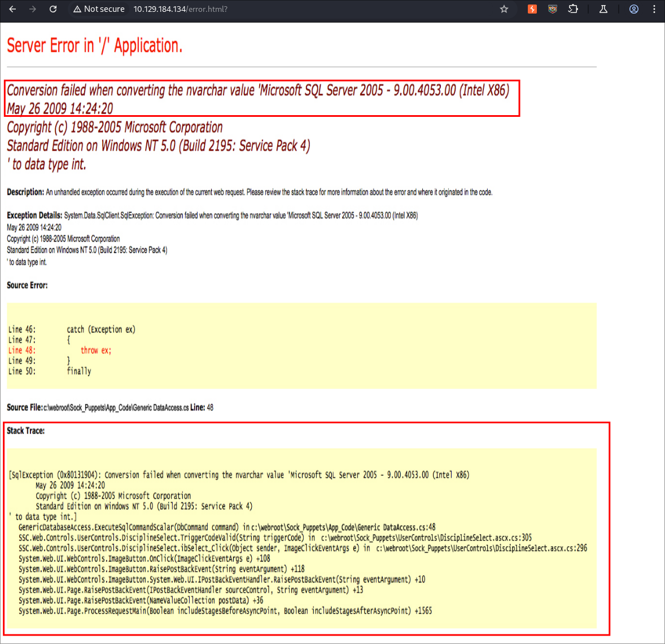Viewport: 665px width, 644px height.
Task: Click the "GenericDatabaseAccess.ExecuteSqlCommandScalar" stack frame
Action: [227, 527]
